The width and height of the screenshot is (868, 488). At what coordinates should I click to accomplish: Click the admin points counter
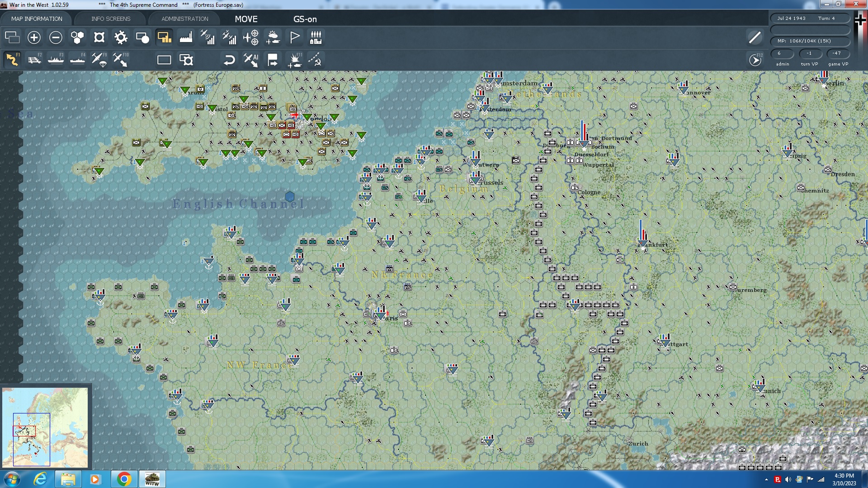tap(783, 54)
